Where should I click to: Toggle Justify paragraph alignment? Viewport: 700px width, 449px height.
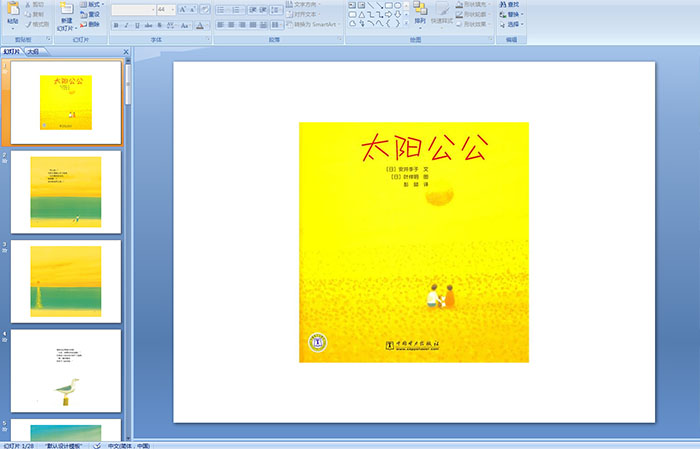[253, 25]
